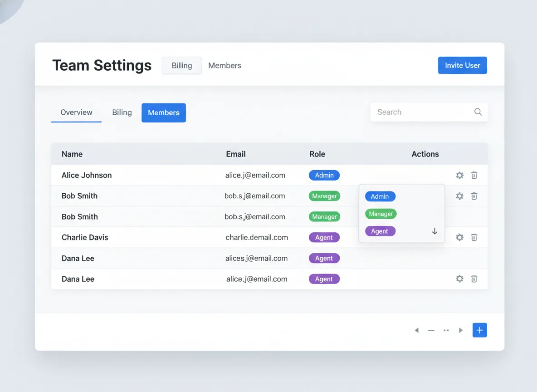Select the blue Members tab
The height and width of the screenshot is (392, 537).
coord(164,113)
